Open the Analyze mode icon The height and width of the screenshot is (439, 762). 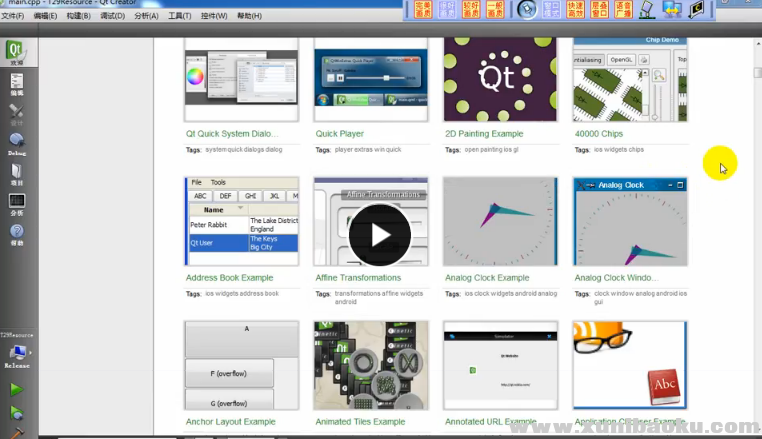[16, 204]
